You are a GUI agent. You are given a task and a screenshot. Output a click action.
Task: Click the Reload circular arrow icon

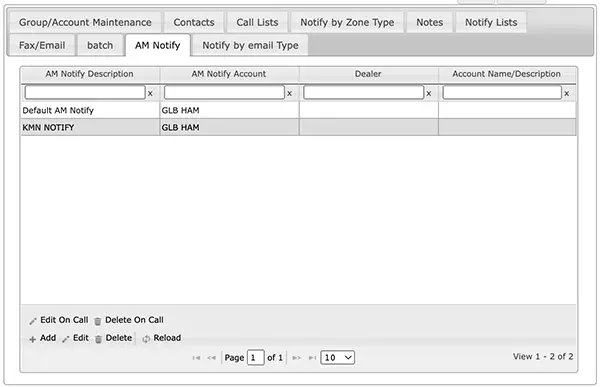pos(146,339)
